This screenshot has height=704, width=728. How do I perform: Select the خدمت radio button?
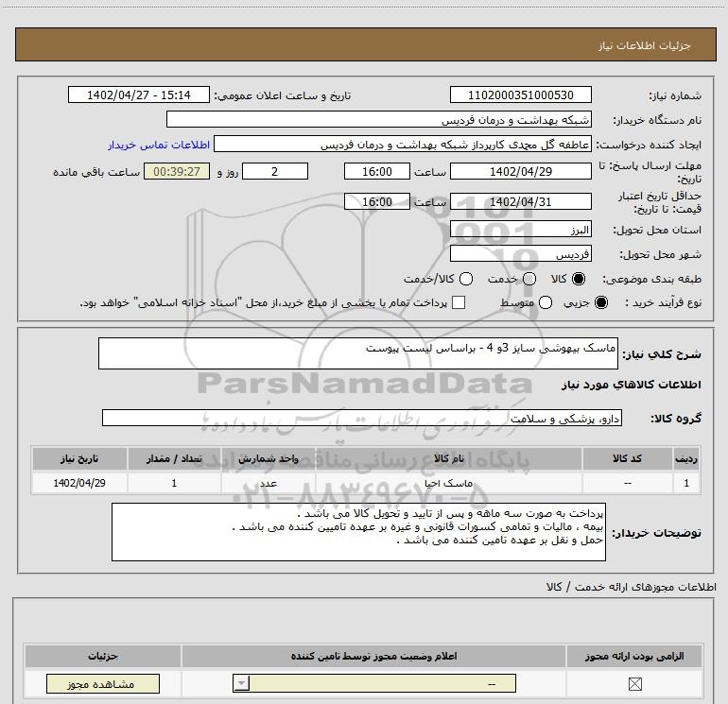pyautogui.click(x=529, y=279)
